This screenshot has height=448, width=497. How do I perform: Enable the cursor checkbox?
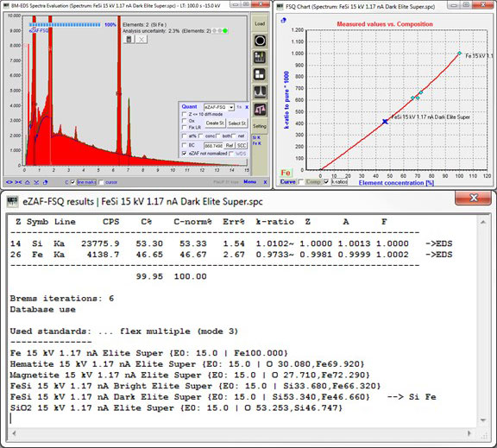(101, 182)
